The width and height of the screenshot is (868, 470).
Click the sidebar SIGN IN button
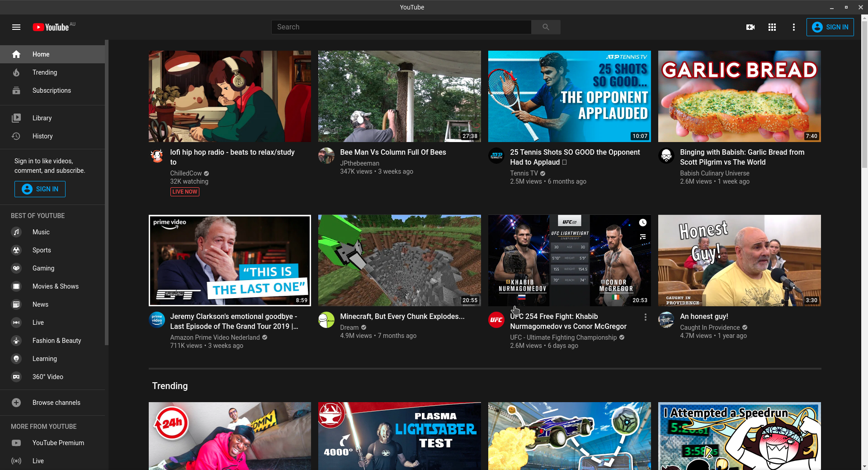click(x=40, y=189)
